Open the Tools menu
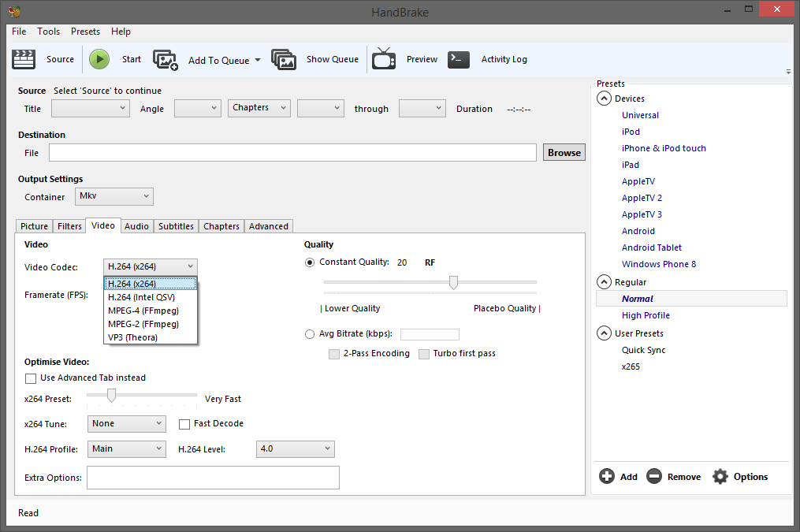This screenshot has height=532, width=800. coord(48,32)
